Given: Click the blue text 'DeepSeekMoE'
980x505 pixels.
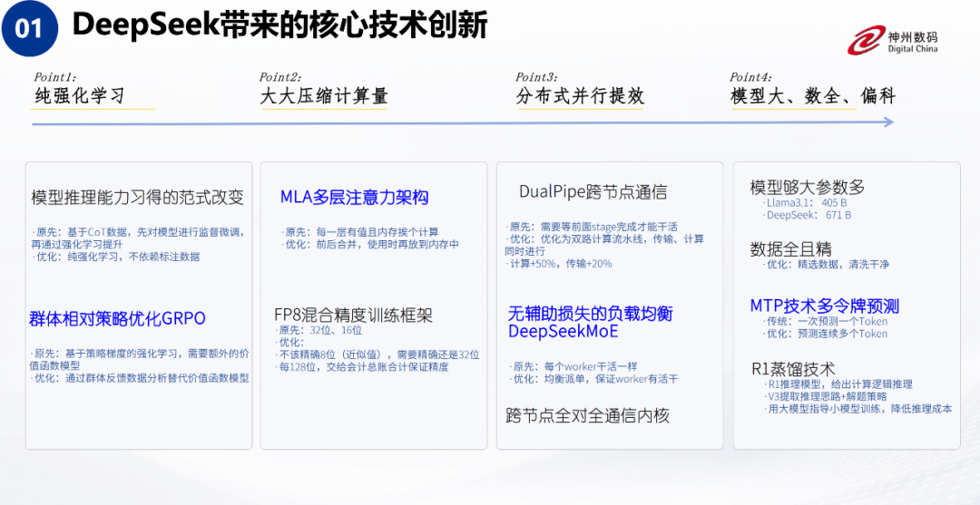Looking at the screenshot, I should (563, 332).
